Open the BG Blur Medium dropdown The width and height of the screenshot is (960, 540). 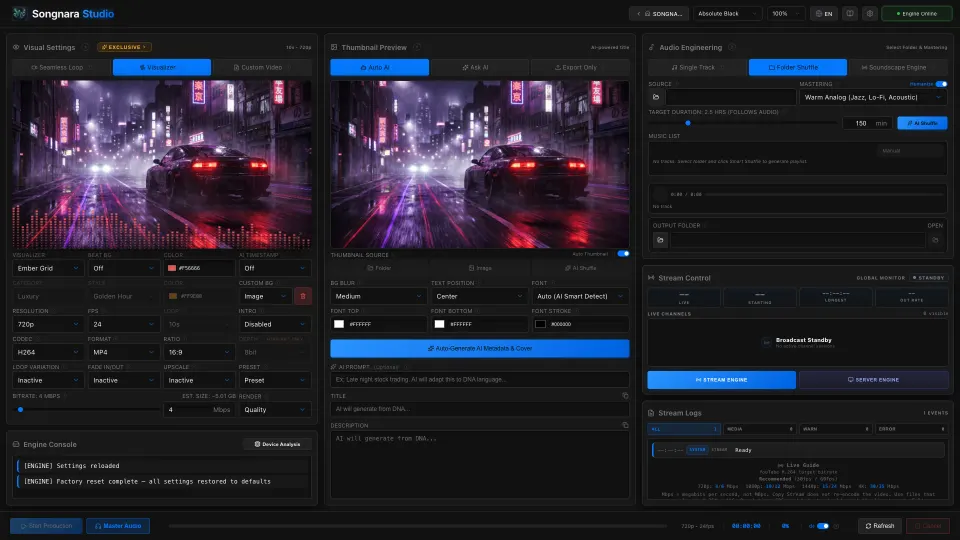tap(378, 296)
